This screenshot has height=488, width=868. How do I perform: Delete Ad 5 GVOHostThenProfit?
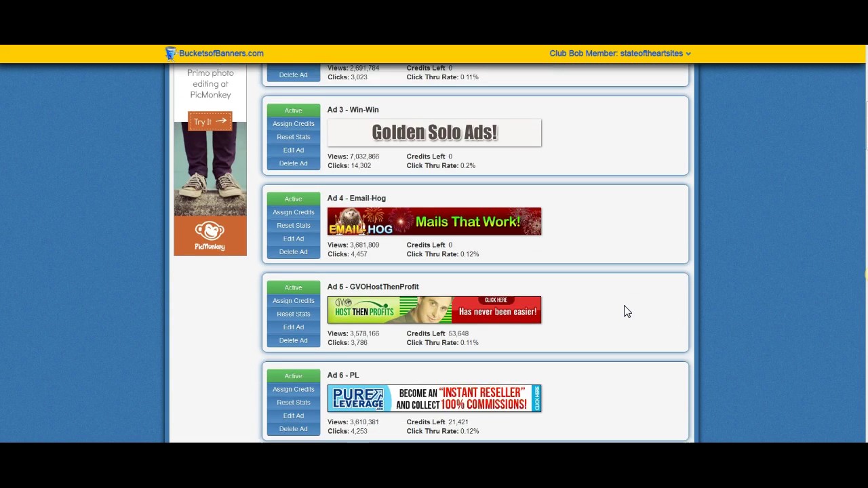[x=294, y=340]
